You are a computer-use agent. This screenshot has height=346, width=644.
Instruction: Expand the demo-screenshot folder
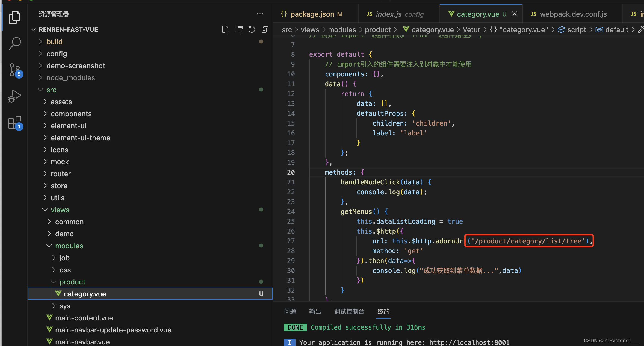click(x=150, y=65)
